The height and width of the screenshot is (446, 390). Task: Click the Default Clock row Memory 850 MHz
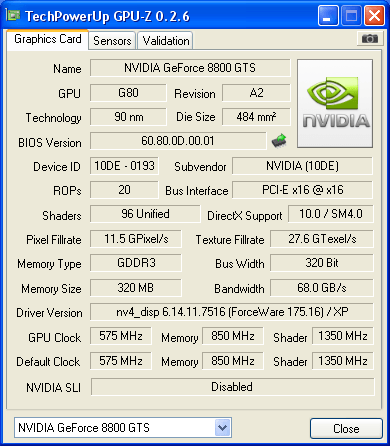(x=233, y=361)
